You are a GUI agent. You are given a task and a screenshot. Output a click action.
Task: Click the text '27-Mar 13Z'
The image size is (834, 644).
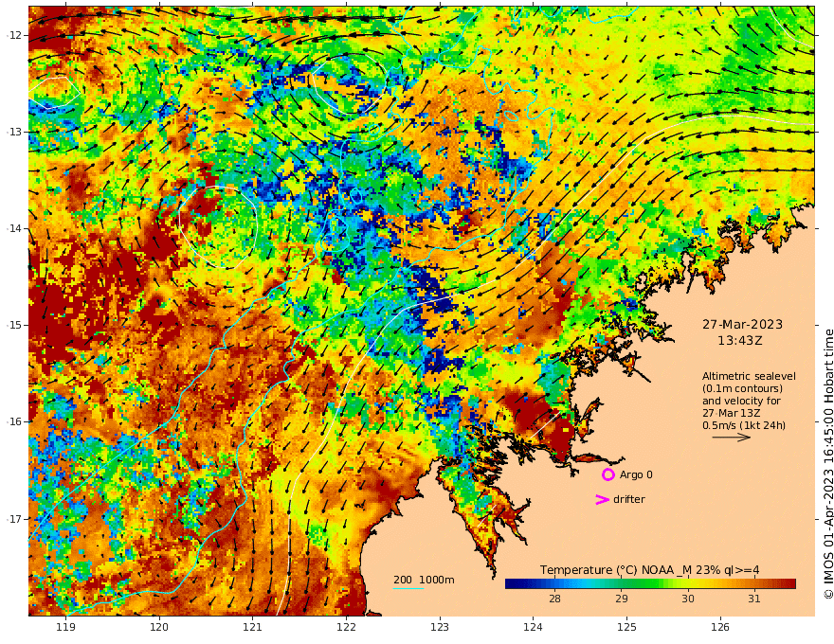point(731,413)
